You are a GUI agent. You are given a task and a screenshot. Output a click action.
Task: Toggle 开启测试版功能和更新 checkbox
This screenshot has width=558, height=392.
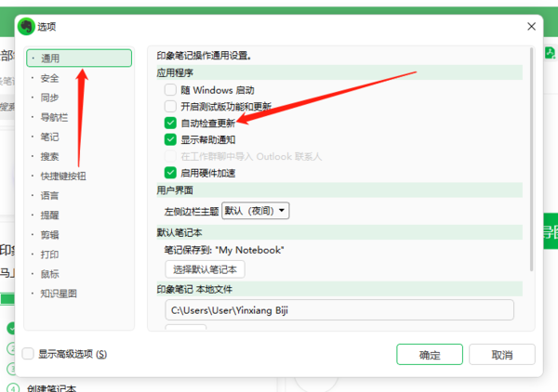pos(170,107)
